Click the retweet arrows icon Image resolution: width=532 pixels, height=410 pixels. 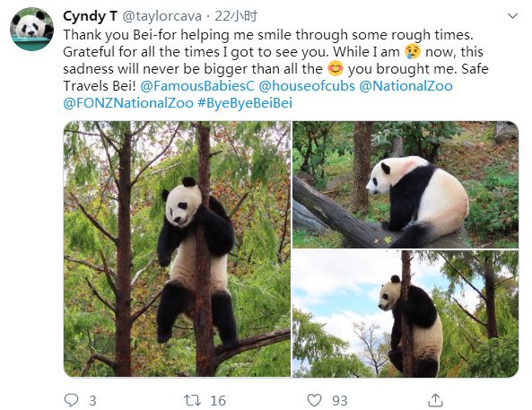click(x=192, y=400)
